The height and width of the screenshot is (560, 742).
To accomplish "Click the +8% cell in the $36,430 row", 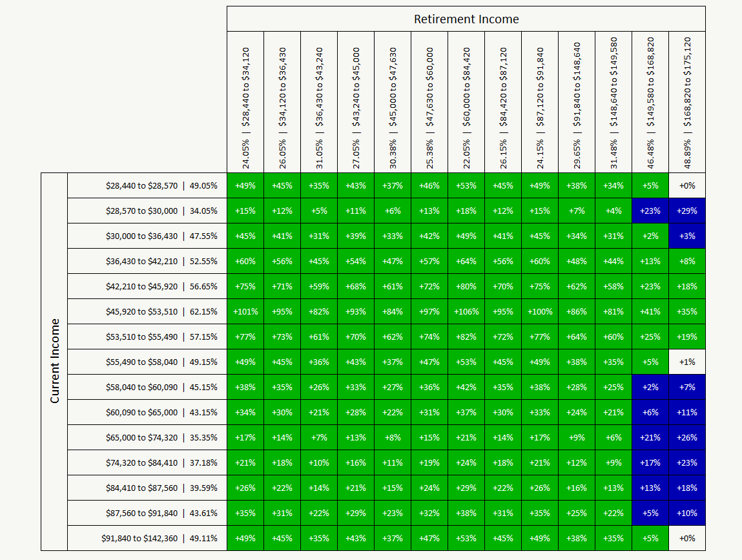I will pos(687,261).
